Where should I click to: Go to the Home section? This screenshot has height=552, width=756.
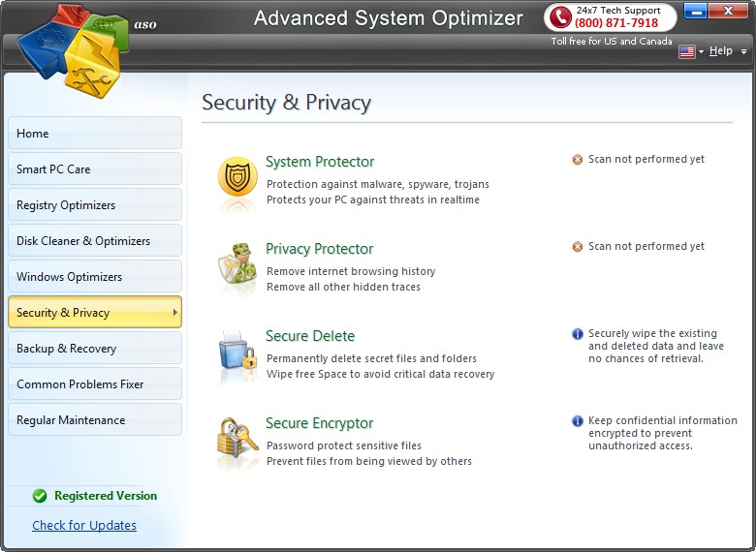[95, 133]
